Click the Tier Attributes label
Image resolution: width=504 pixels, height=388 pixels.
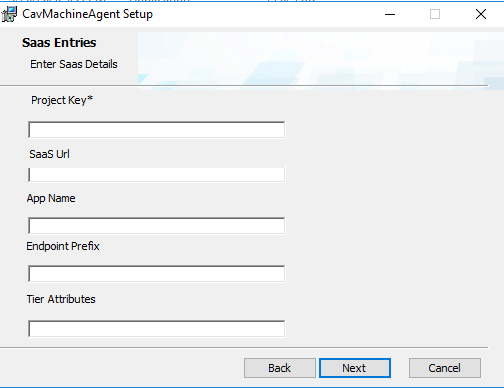[x=61, y=299]
